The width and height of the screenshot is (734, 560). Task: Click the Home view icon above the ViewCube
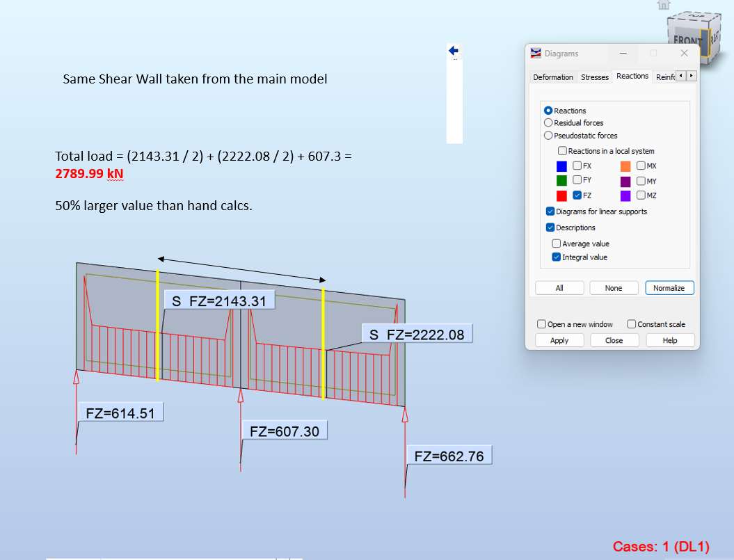(x=663, y=5)
